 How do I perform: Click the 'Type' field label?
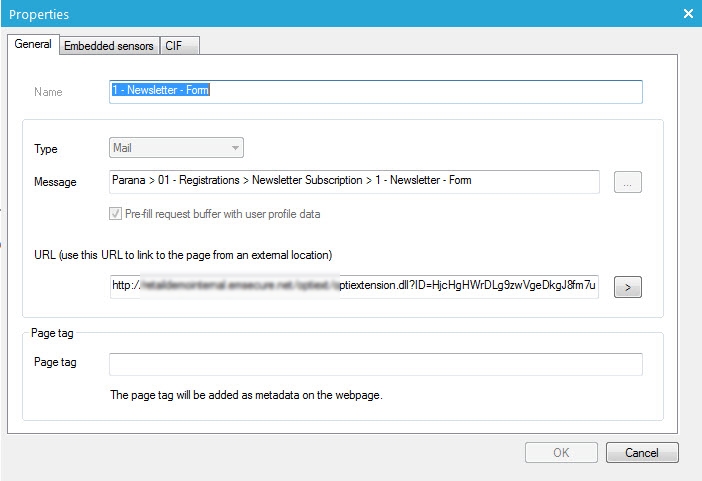click(x=46, y=149)
